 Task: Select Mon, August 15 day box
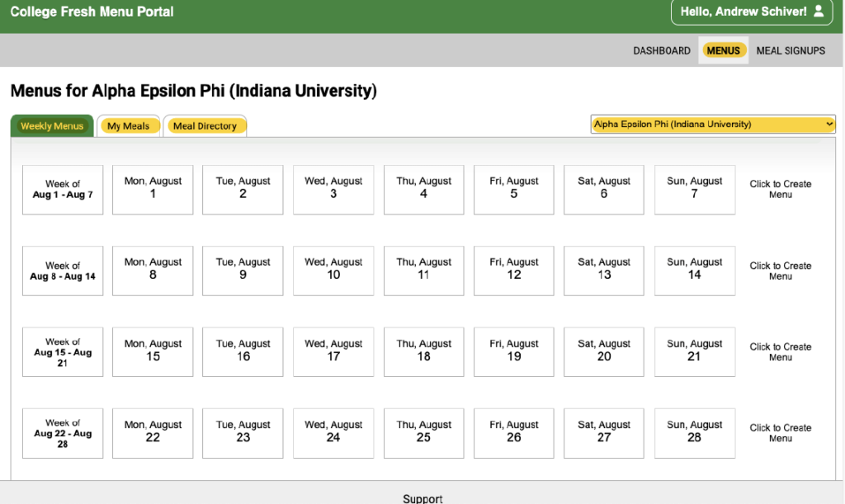[153, 352]
